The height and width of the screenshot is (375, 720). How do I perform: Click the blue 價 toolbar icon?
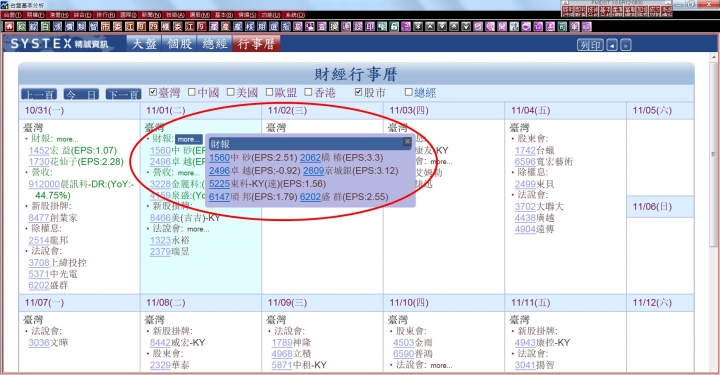click(x=69, y=27)
